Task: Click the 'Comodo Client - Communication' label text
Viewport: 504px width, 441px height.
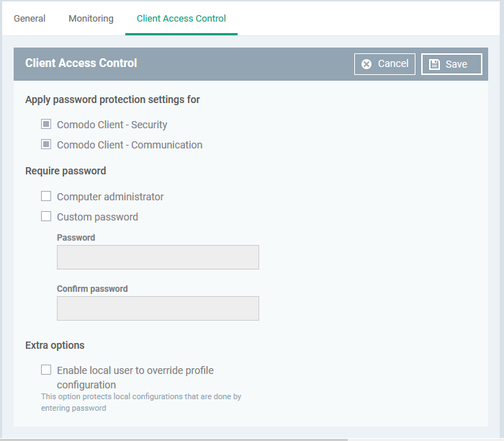Action: point(130,145)
